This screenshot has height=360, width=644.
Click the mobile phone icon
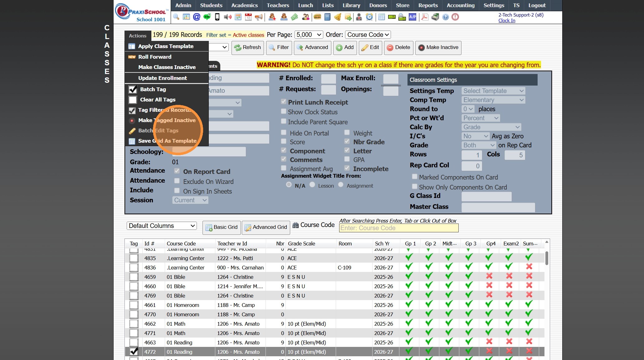pos(217,17)
